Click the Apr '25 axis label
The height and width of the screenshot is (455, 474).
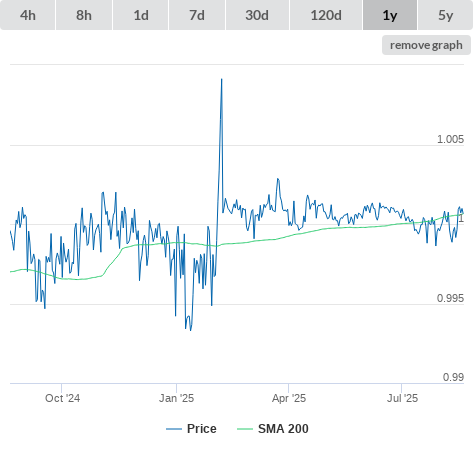(289, 398)
